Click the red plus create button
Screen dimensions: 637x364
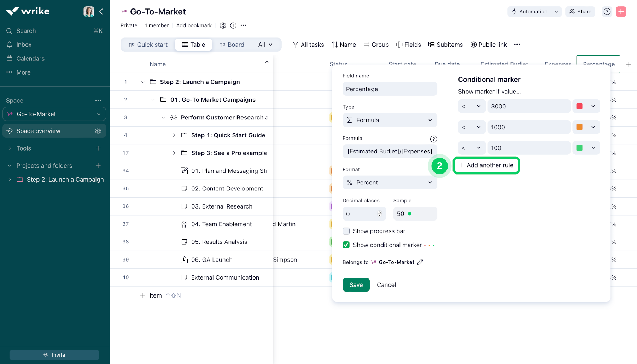(621, 12)
